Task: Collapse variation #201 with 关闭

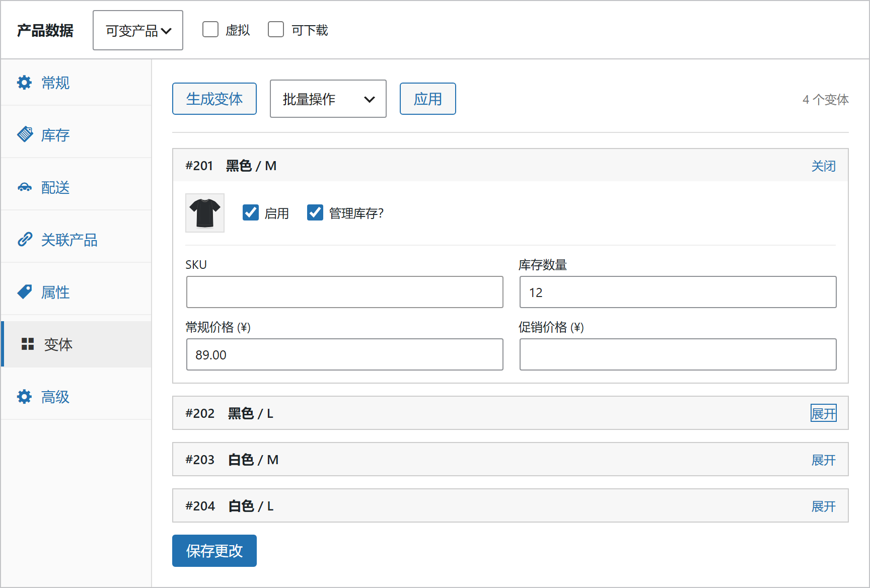Action: (823, 166)
